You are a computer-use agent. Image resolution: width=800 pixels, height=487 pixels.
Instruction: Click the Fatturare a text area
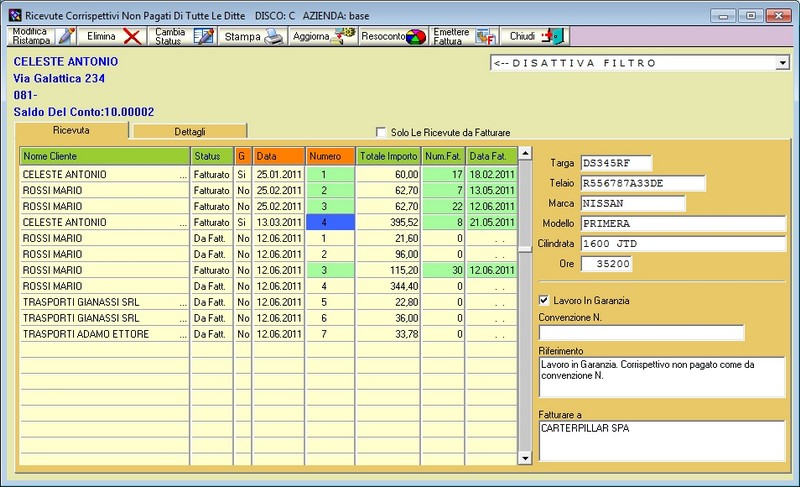[662, 441]
